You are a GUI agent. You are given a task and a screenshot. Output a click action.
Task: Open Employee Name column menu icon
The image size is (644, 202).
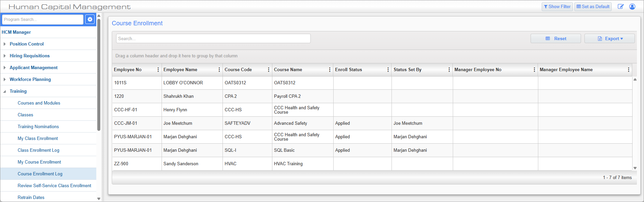[219, 69]
